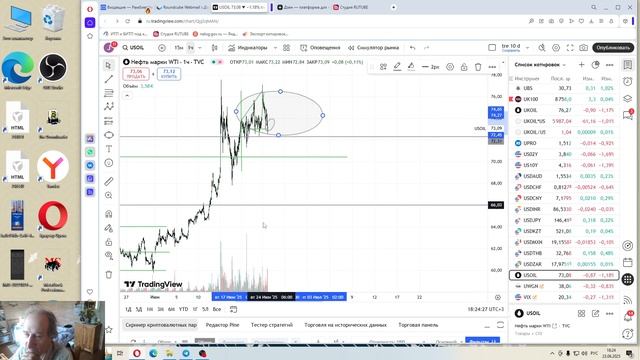
Task: Open chart candle style selector
Action: click(x=214, y=48)
